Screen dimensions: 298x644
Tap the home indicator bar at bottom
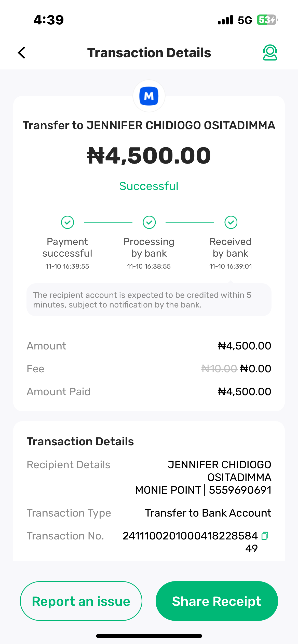tap(149, 636)
